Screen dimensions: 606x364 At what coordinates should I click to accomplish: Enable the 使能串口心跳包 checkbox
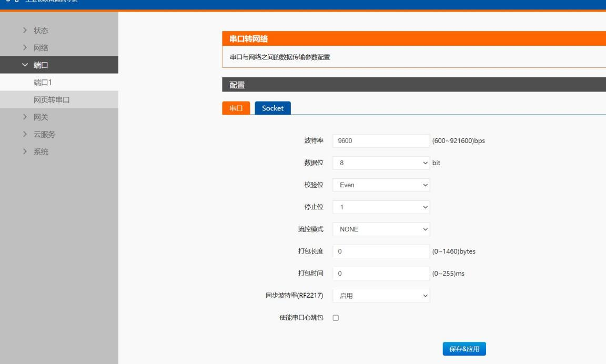(x=336, y=318)
